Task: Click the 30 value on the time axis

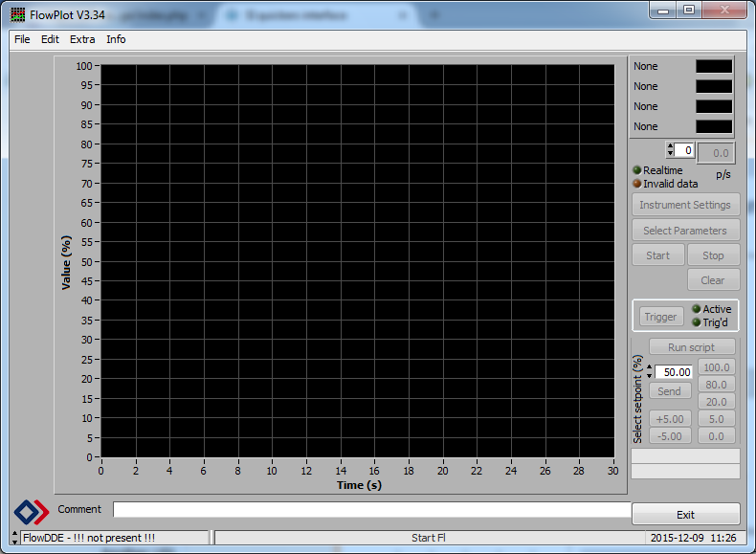Action: point(612,471)
